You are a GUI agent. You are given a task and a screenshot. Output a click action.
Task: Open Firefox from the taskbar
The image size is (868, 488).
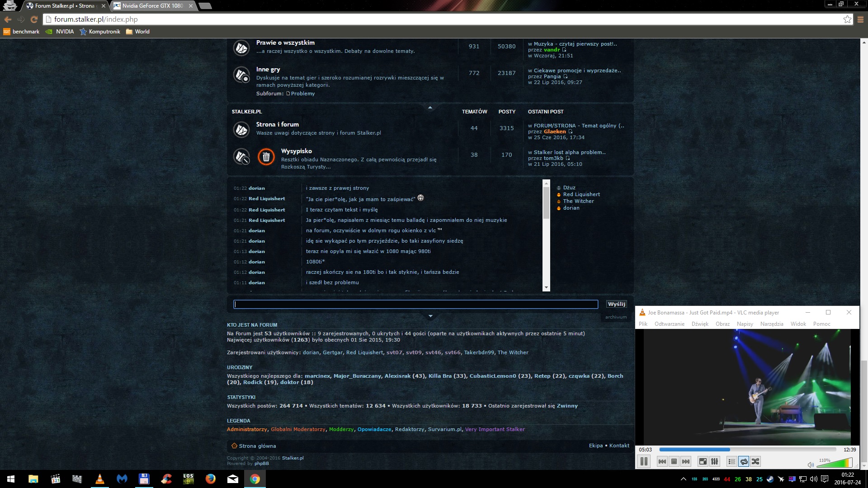tap(210, 479)
